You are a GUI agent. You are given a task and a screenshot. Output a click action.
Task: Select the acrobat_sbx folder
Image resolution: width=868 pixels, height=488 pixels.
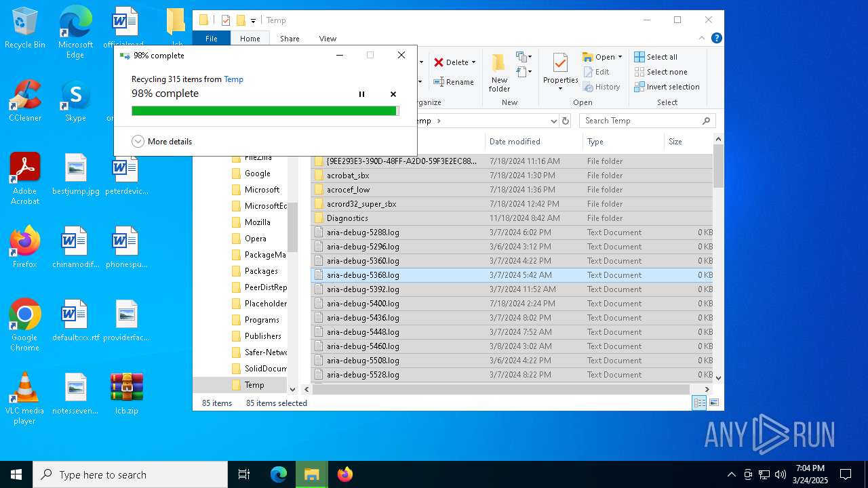point(512,176)
